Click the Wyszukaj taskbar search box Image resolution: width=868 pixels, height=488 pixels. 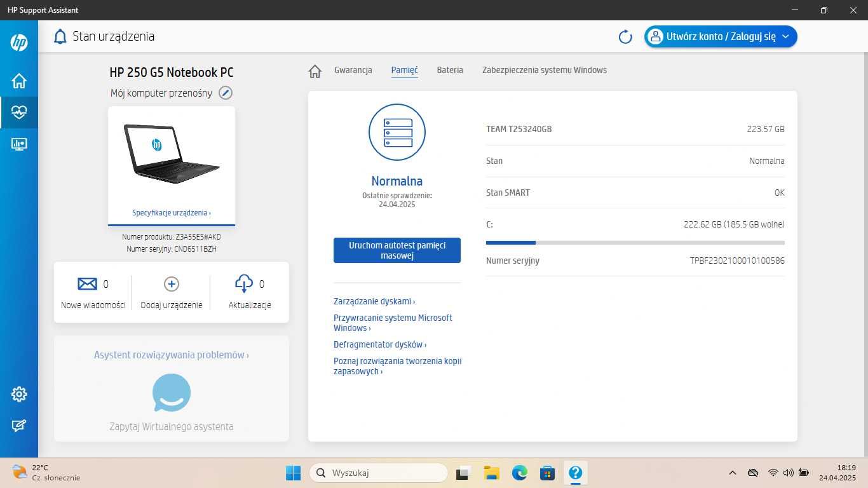(x=379, y=473)
